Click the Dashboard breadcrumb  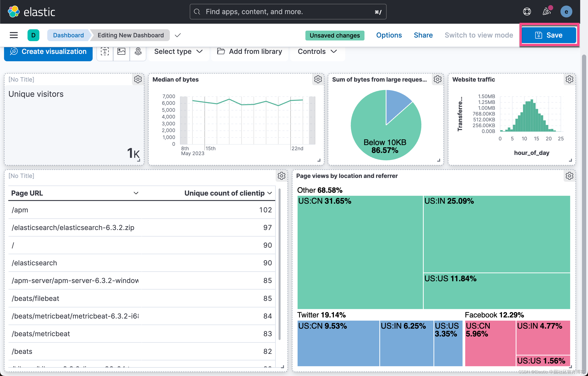pyautogui.click(x=68, y=35)
